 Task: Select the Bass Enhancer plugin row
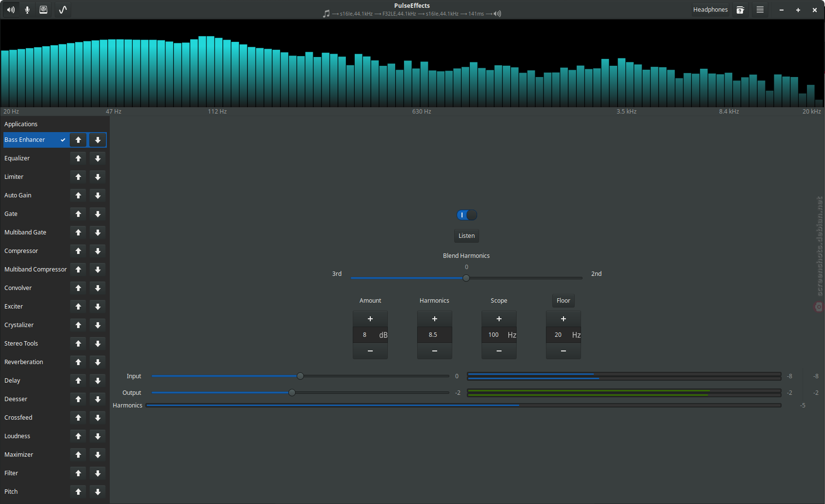tap(55, 140)
